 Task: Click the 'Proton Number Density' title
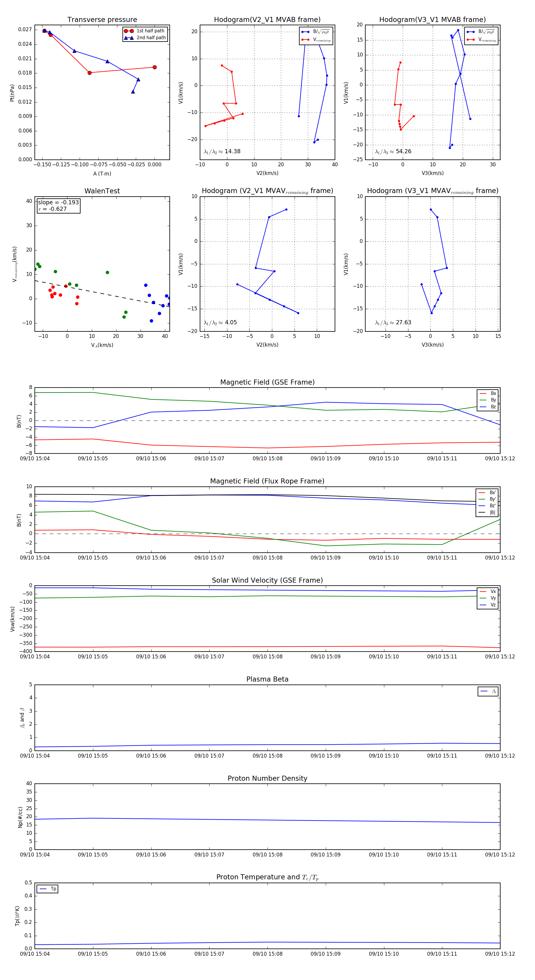267,778
